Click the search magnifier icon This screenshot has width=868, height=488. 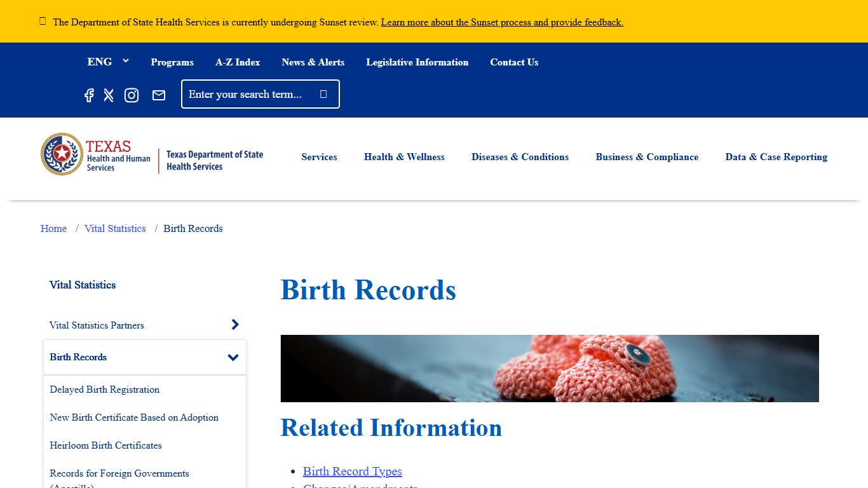coord(324,93)
